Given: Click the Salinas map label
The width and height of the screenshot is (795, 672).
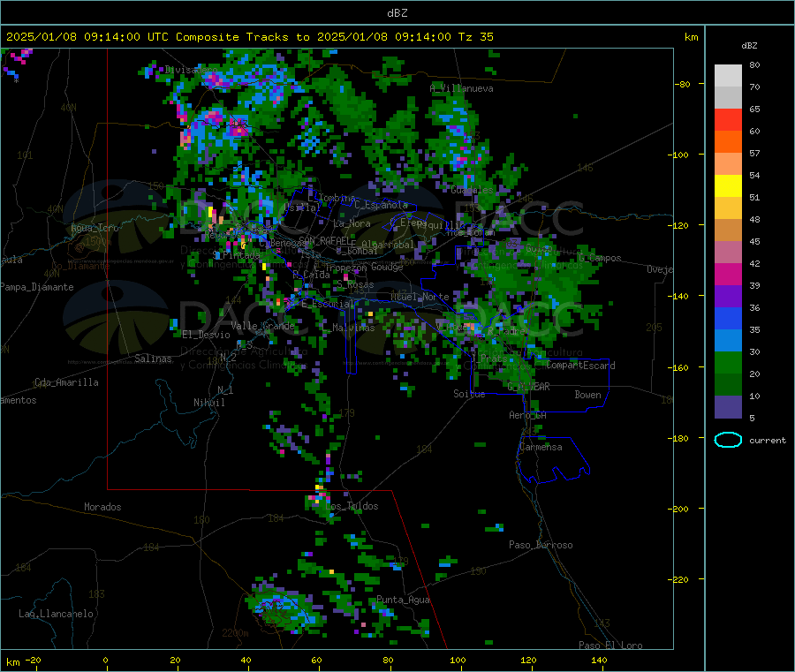Looking at the screenshot, I should (153, 359).
